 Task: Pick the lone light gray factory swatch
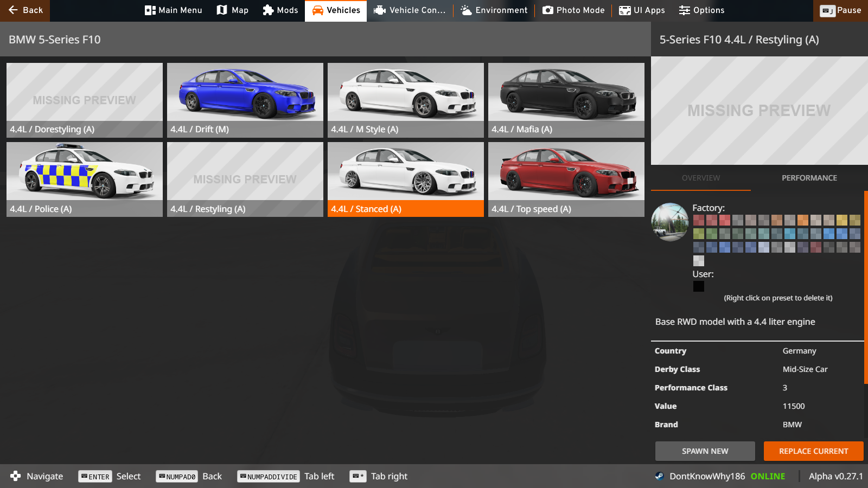coord(699,261)
